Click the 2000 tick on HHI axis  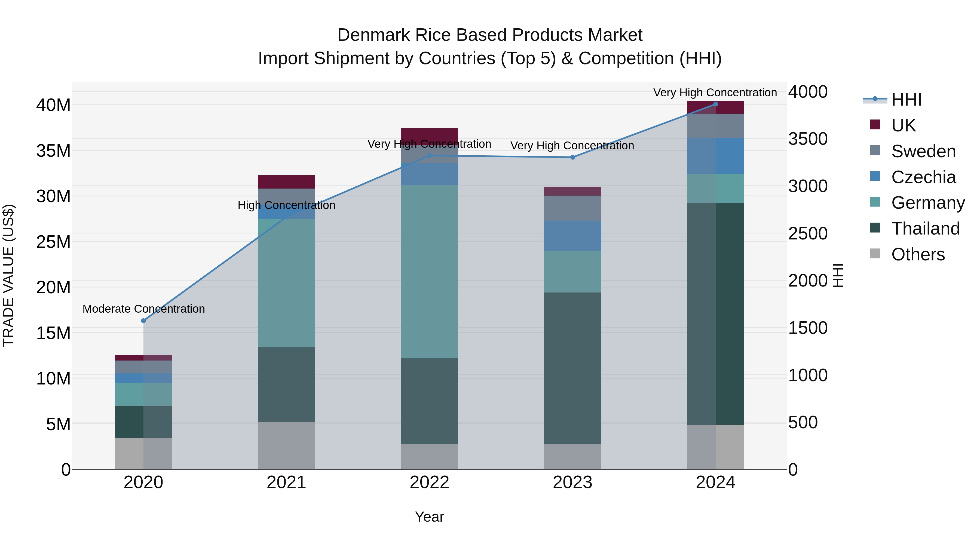808,281
